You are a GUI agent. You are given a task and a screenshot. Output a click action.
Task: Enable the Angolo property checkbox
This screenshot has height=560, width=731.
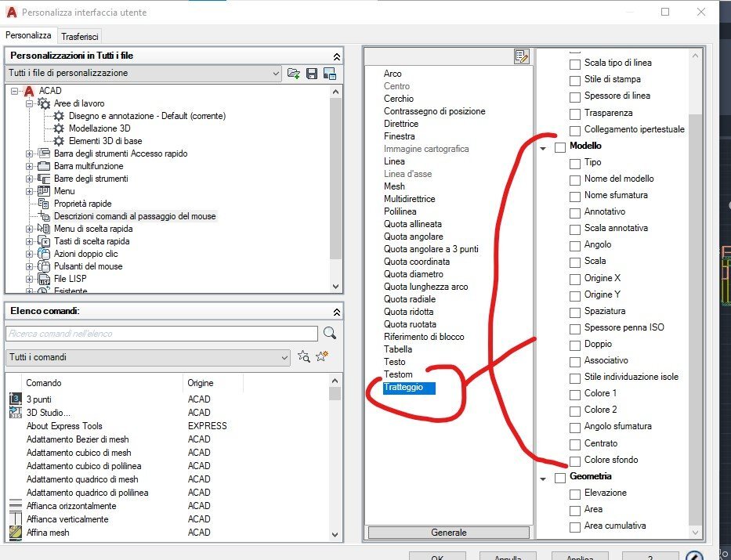pyautogui.click(x=575, y=245)
